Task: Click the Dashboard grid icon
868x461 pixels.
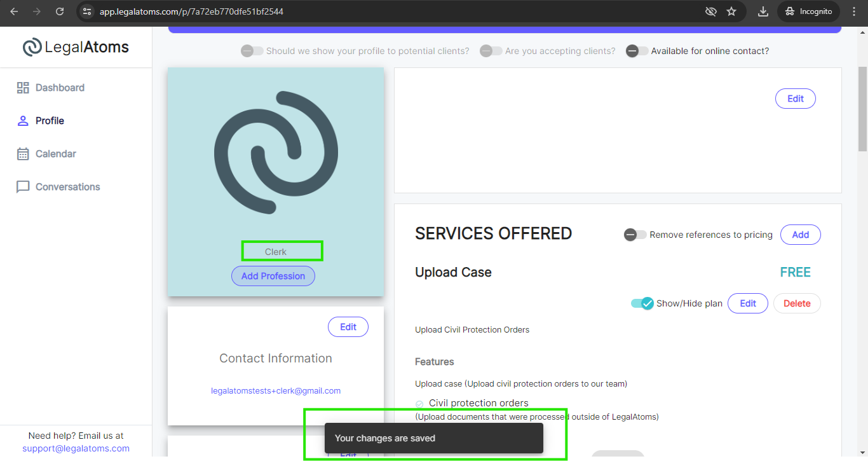Action: pyautogui.click(x=23, y=88)
